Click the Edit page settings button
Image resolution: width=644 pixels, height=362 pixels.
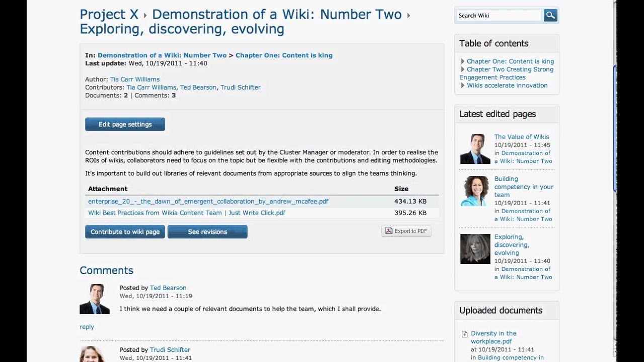tap(125, 124)
